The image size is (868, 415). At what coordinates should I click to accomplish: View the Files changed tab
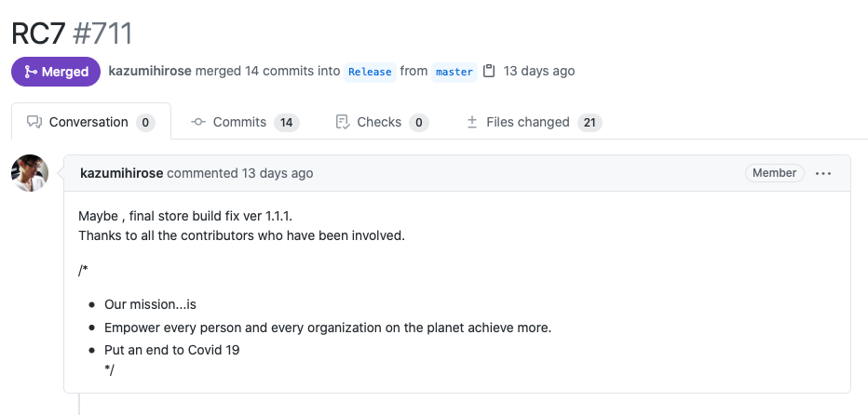(x=534, y=122)
